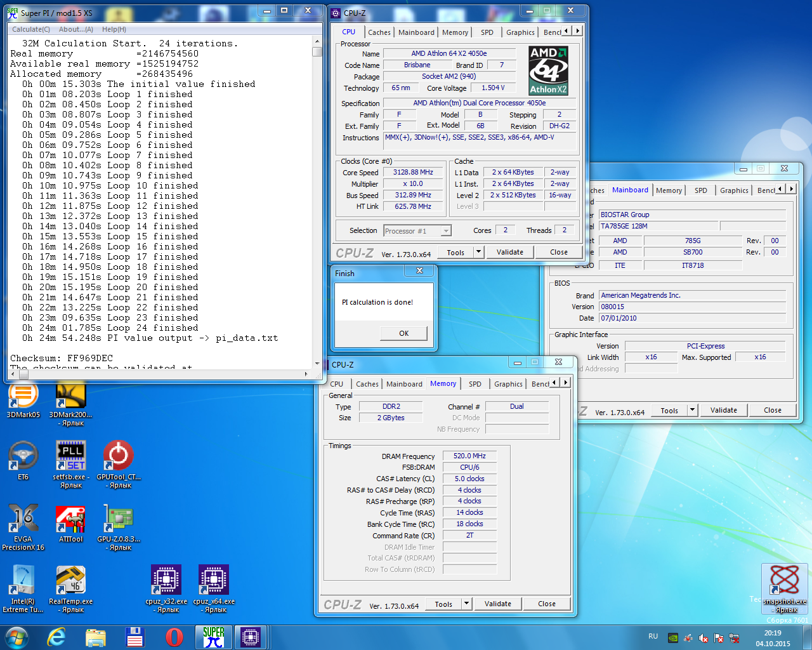Switch to Caches tab in top CPU-Z
The height and width of the screenshot is (650, 812).
[379, 32]
